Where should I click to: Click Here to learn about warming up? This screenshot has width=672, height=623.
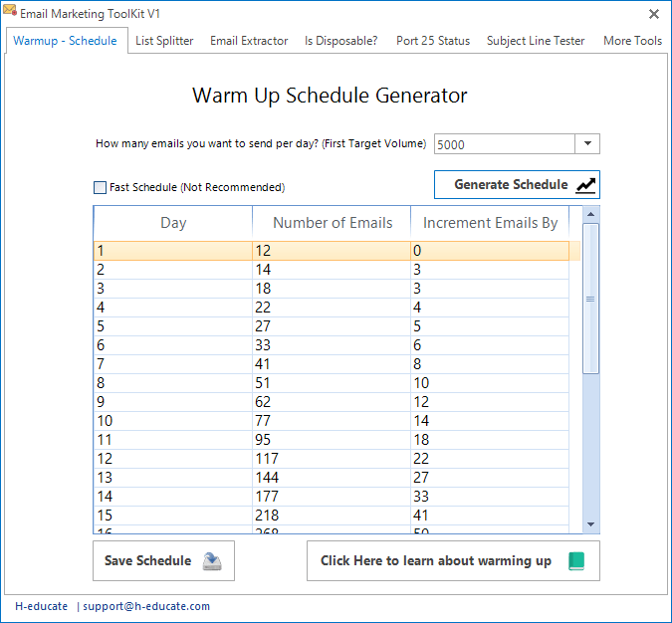[x=453, y=561]
